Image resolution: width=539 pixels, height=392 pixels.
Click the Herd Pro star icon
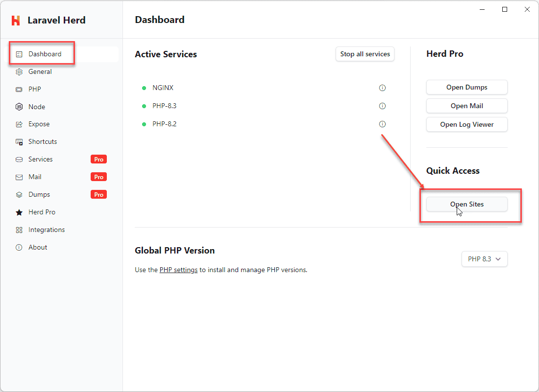point(19,212)
